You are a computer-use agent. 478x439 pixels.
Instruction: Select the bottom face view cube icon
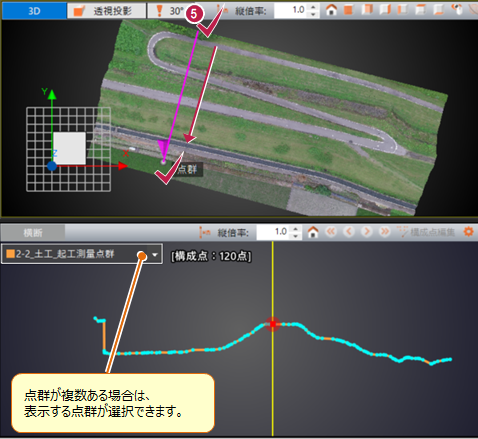coord(439,10)
